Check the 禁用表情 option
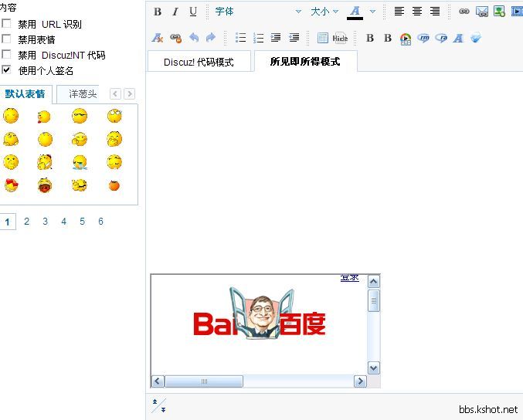This screenshot has width=523, height=420. (x=6, y=39)
